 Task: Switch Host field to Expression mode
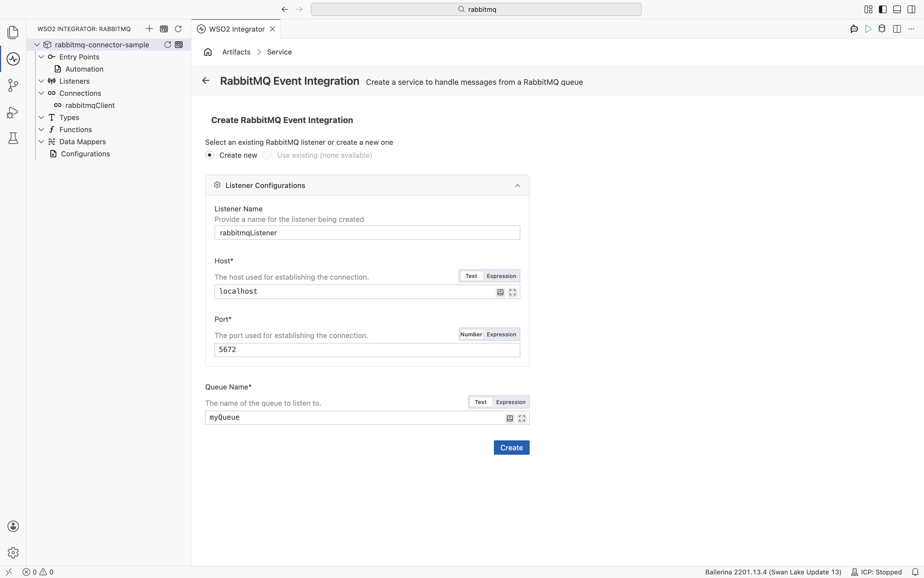[x=501, y=276]
